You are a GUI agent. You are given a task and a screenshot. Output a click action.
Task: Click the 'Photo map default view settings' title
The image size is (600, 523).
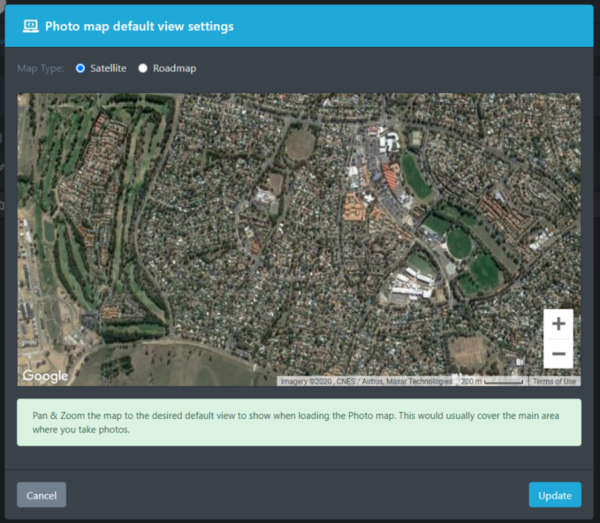[139, 26]
